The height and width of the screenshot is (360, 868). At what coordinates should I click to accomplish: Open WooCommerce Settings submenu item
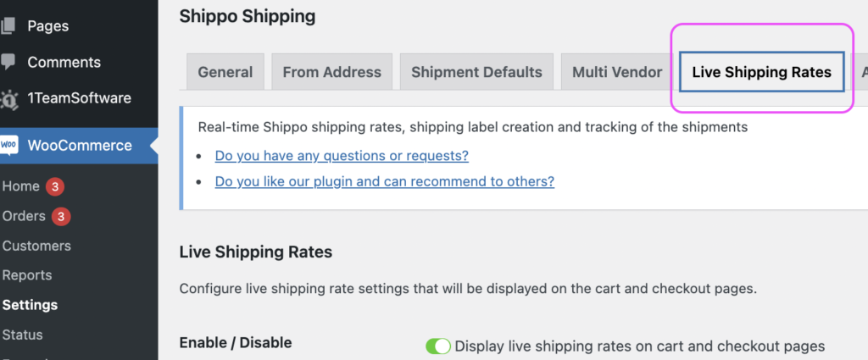pos(30,305)
